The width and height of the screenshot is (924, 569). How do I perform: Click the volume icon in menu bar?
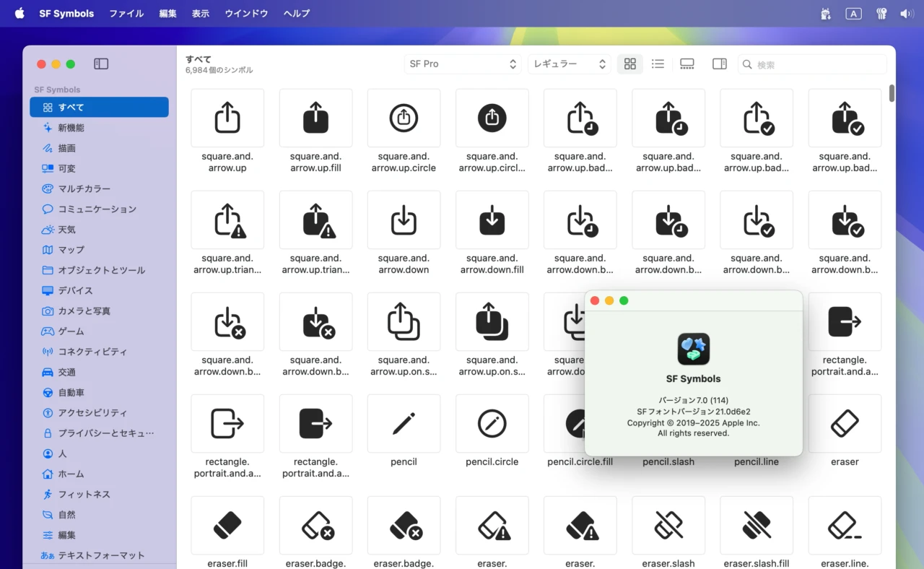(906, 14)
